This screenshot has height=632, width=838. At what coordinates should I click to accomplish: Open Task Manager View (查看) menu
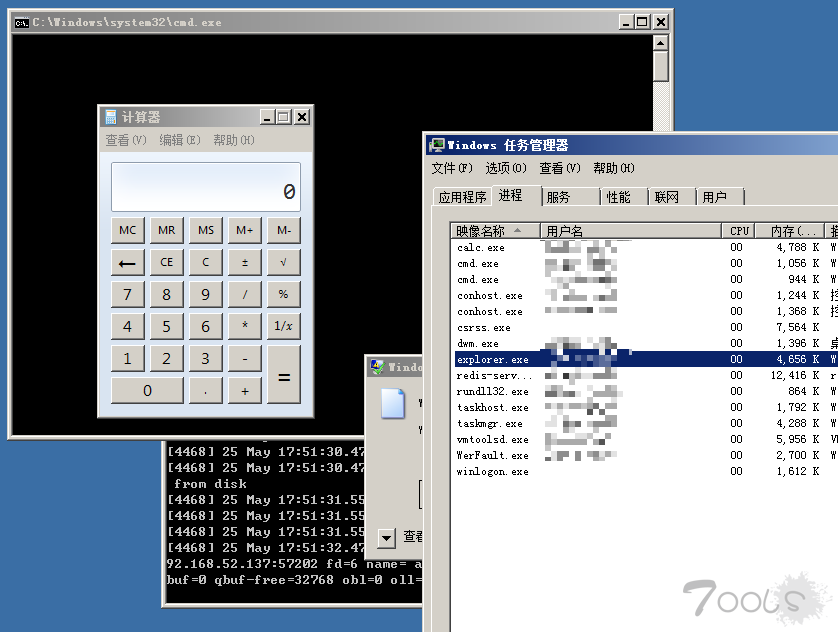(x=560, y=168)
